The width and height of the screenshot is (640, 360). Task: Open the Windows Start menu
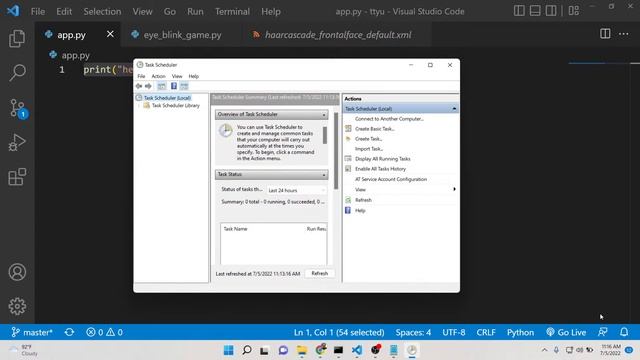229,350
